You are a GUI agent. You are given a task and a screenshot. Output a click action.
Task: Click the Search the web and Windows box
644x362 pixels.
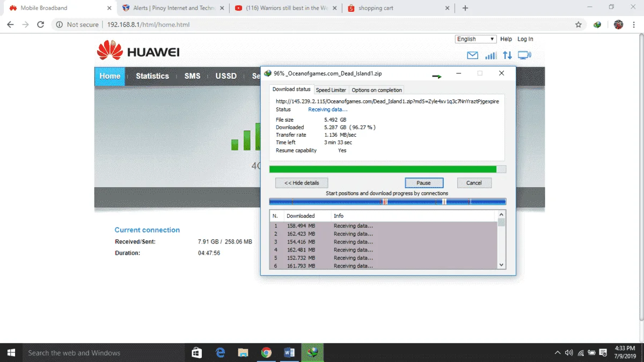pos(104,353)
